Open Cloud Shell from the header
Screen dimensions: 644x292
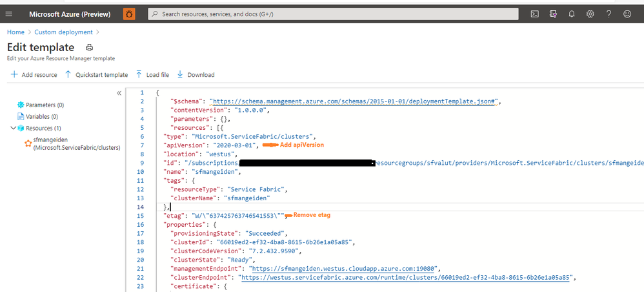(x=534, y=14)
